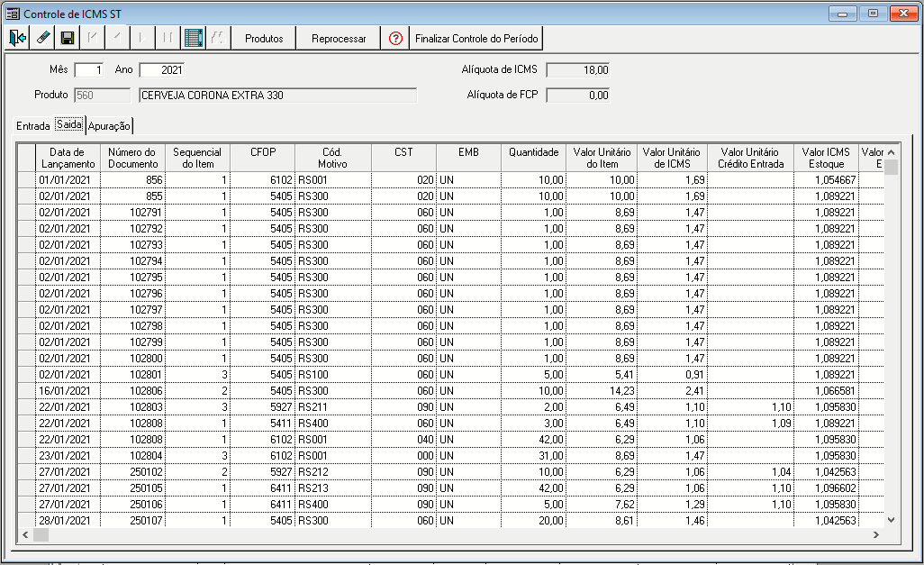Select document number 102795 cell
Image resolution: width=924 pixels, height=565 pixels.
click(x=132, y=278)
